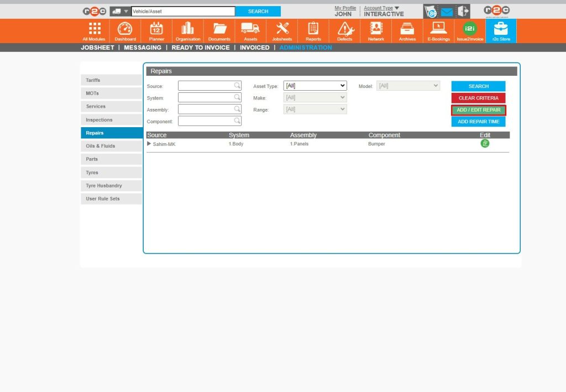This screenshot has height=392, width=566.
Task: Switch to the READY TO INVOICE tab
Action: tap(201, 48)
